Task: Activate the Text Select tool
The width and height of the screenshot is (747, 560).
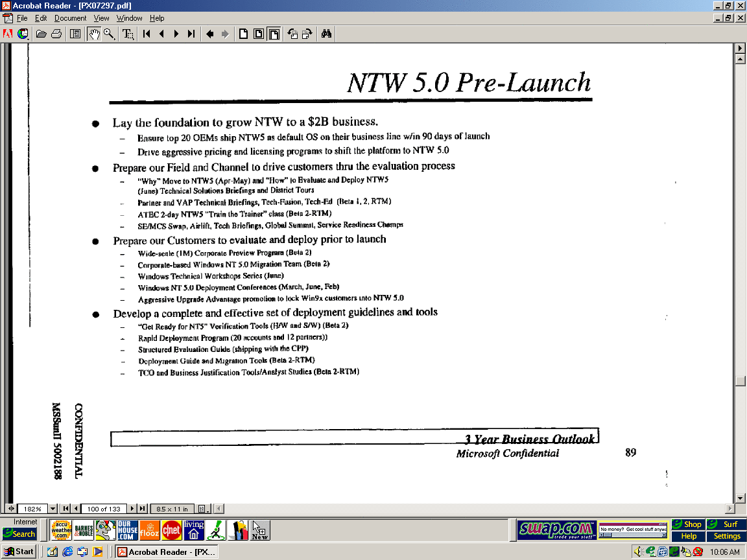Action: click(128, 34)
